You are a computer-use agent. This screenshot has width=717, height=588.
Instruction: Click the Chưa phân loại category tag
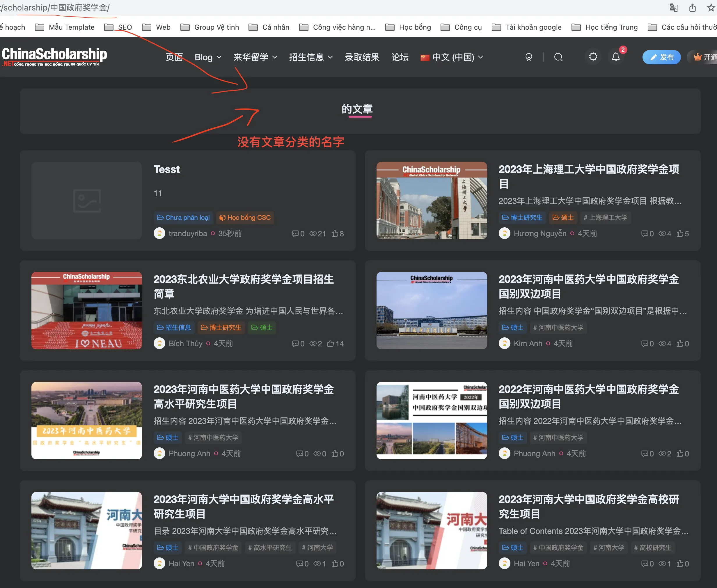coord(184,217)
